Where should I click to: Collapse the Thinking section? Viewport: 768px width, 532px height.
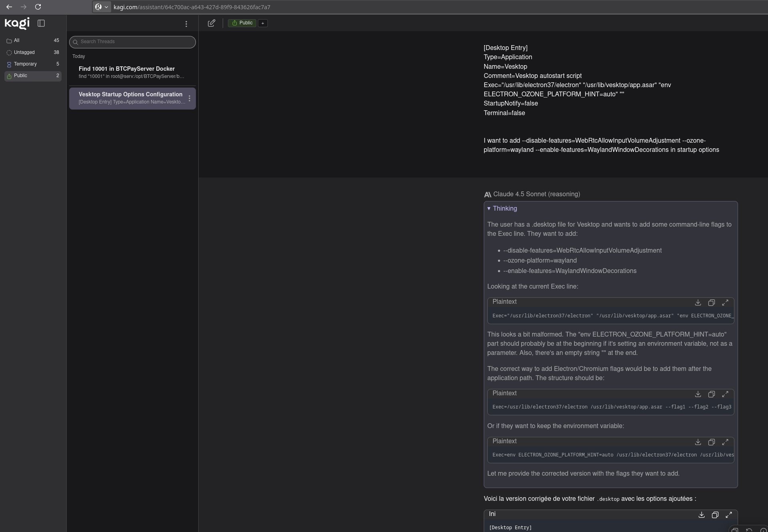[502, 209]
